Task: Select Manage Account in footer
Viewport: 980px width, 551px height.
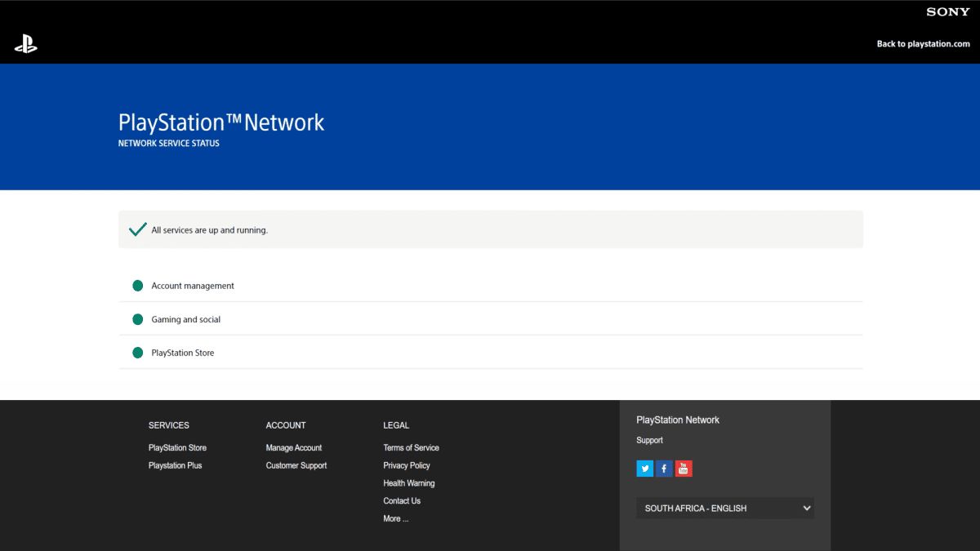Action: pyautogui.click(x=293, y=448)
